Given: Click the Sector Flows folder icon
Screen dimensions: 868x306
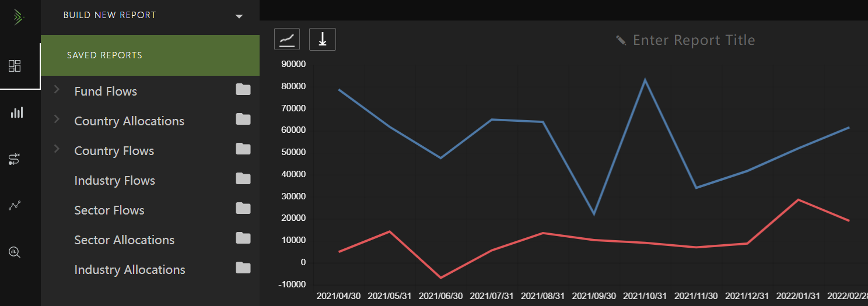Looking at the screenshot, I should point(243,209).
